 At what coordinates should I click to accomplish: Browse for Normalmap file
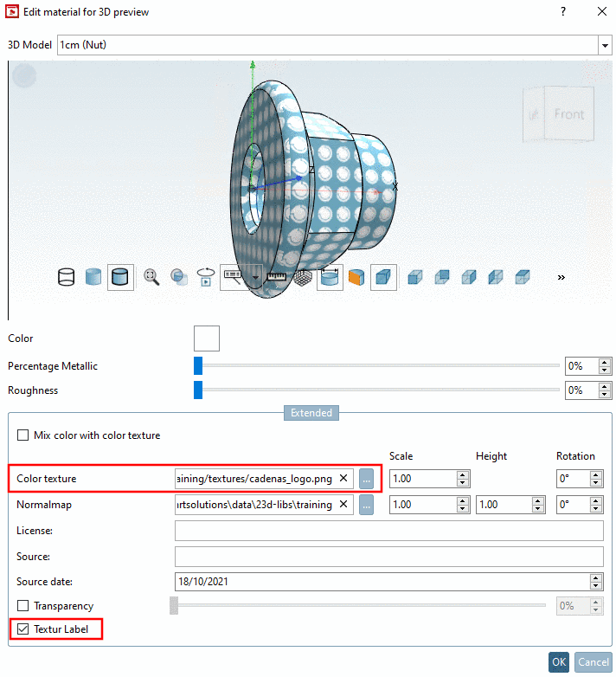(366, 505)
